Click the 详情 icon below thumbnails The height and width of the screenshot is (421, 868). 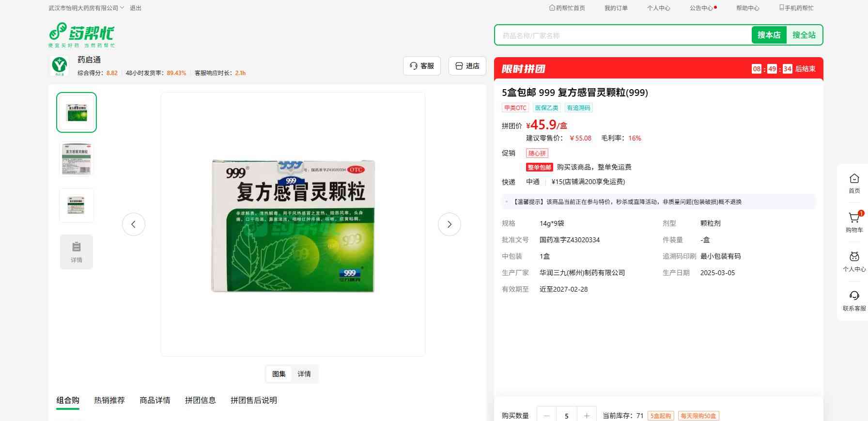77,251
